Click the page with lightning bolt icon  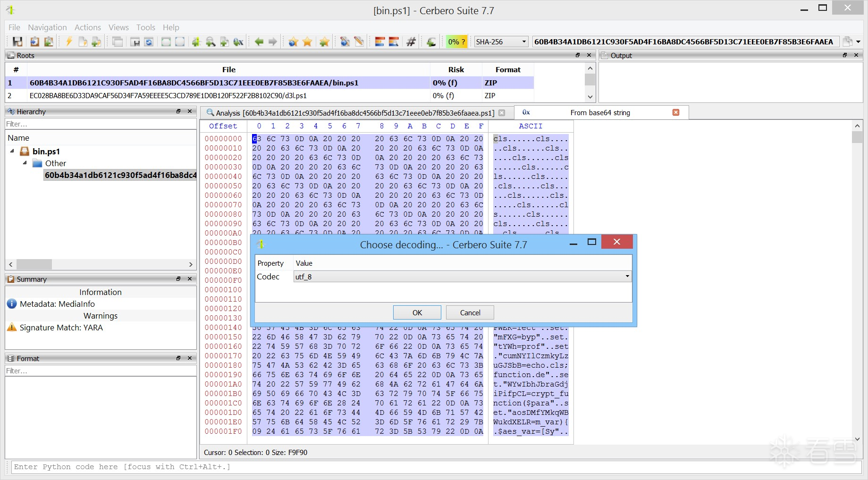(83, 42)
